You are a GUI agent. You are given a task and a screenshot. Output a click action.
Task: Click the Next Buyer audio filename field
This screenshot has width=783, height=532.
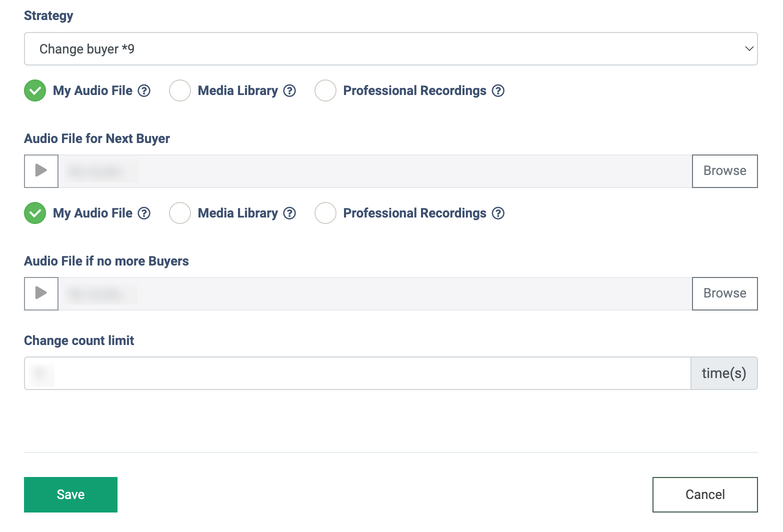[375, 171]
